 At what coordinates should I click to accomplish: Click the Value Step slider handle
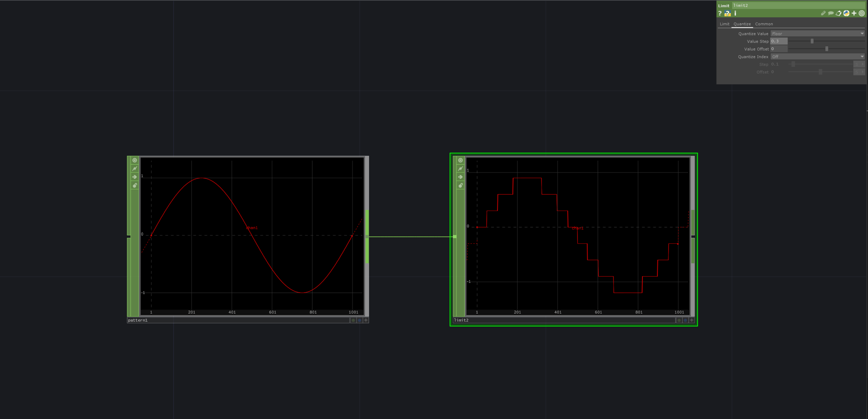(x=812, y=41)
